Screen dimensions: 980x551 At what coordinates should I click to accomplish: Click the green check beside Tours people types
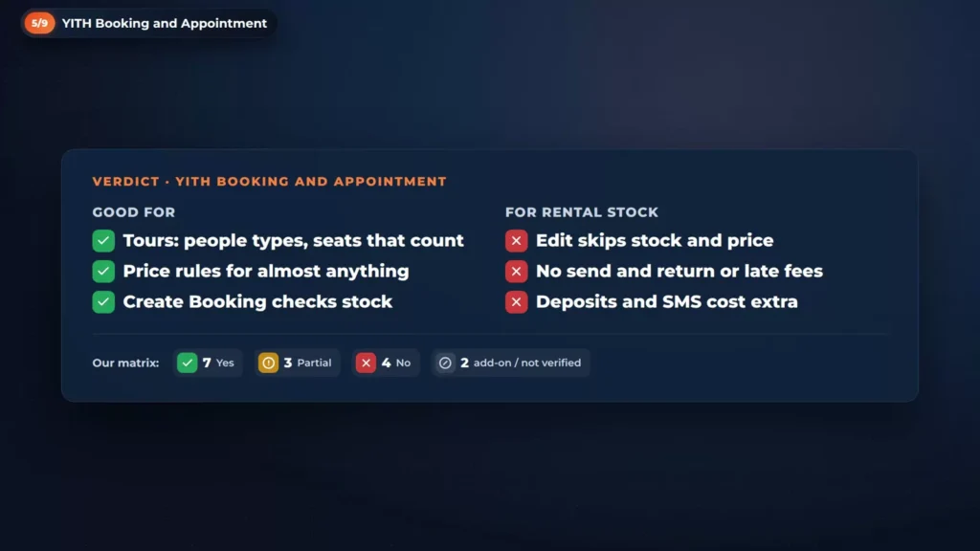[x=103, y=240]
